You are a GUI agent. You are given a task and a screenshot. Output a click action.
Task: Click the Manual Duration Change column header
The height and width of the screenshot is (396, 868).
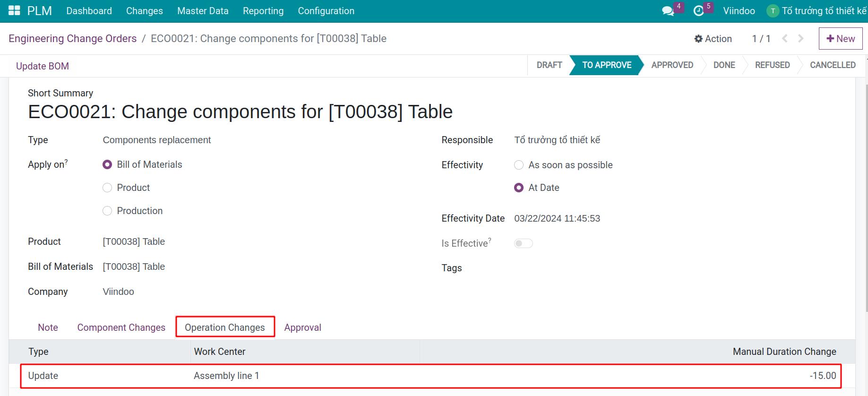[784, 352]
